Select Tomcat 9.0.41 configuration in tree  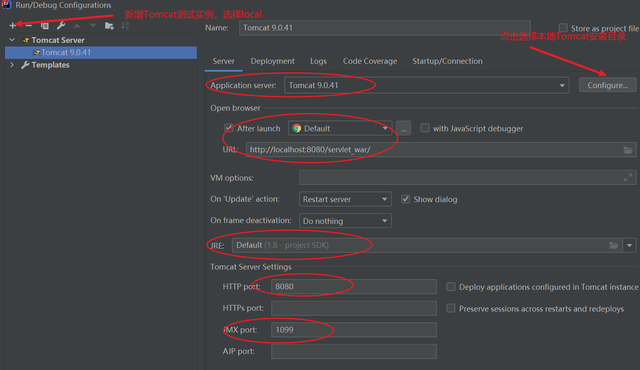pos(101,53)
